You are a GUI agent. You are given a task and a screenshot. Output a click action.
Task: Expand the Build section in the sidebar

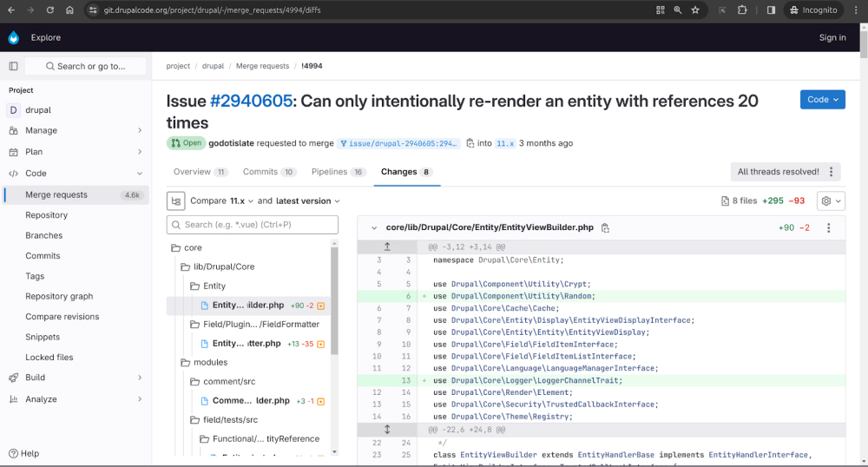point(76,378)
